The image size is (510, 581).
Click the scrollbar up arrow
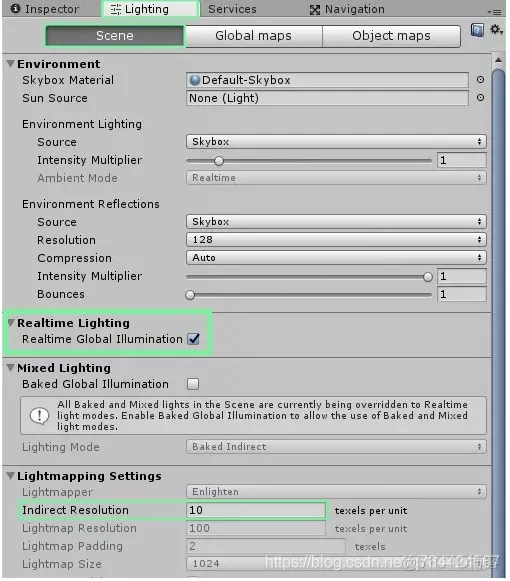499,60
